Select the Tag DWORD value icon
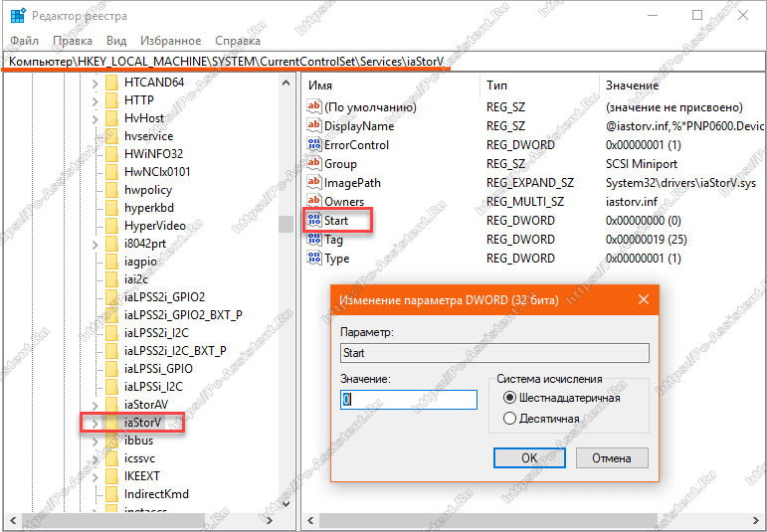 click(x=313, y=240)
